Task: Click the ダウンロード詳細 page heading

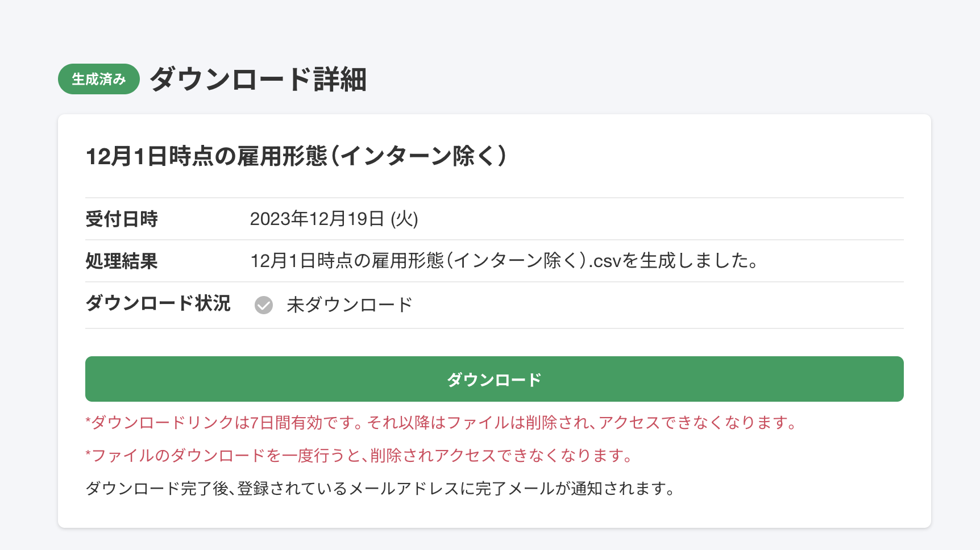Action: coord(257,79)
